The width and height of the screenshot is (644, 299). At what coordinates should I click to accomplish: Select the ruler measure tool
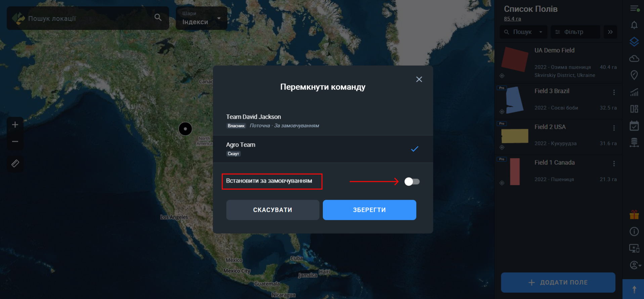[15, 163]
